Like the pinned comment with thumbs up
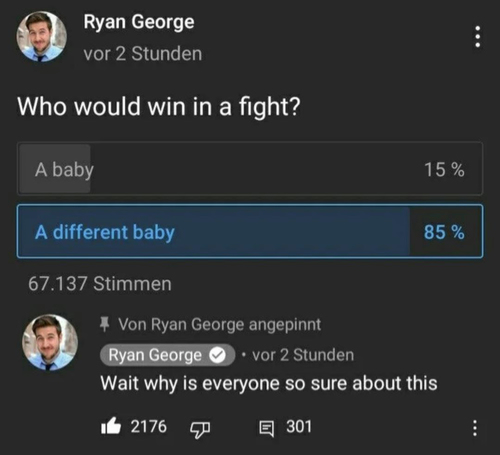500x455 pixels. [111, 426]
